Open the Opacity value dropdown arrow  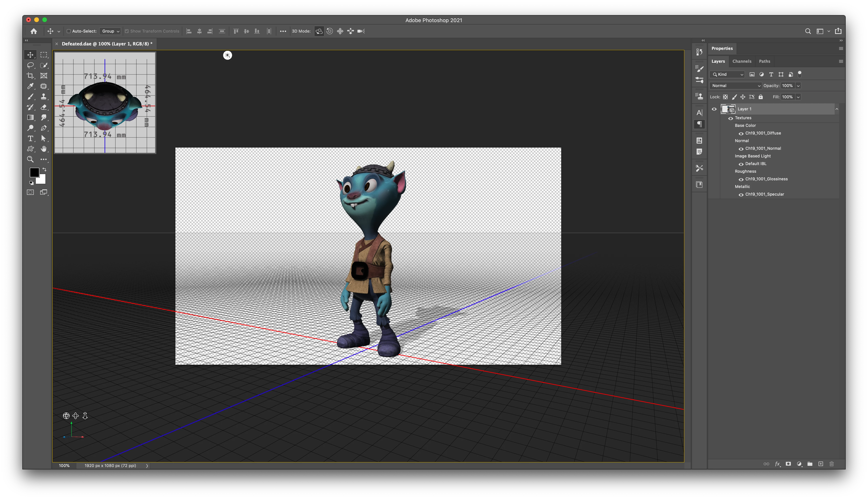pyautogui.click(x=798, y=86)
